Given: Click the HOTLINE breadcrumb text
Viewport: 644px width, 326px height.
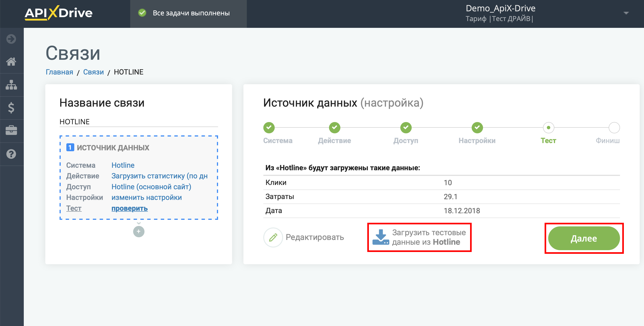Looking at the screenshot, I should tap(128, 72).
